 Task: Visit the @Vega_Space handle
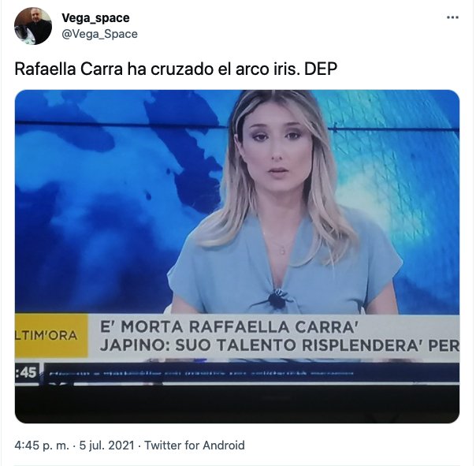pos(99,34)
